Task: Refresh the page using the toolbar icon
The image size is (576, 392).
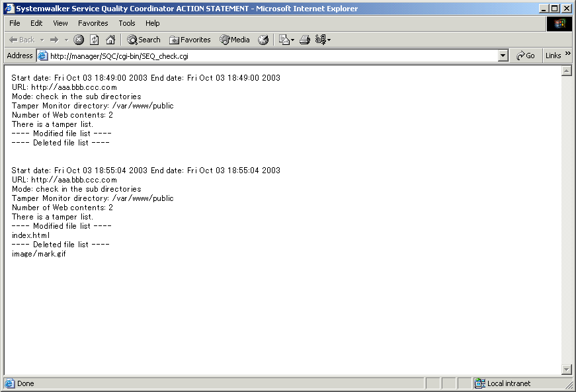Action: (95, 40)
